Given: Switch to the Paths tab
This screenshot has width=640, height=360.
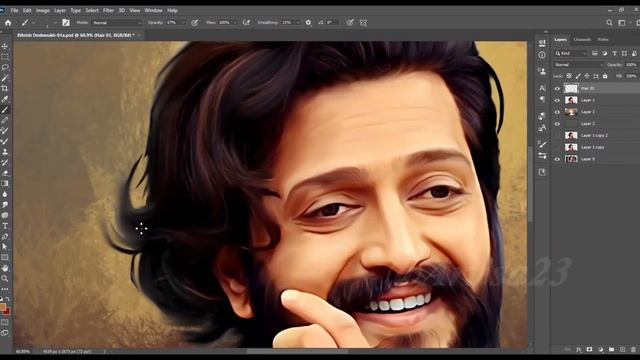Looking at the screenshot, I should coord(603,40).
